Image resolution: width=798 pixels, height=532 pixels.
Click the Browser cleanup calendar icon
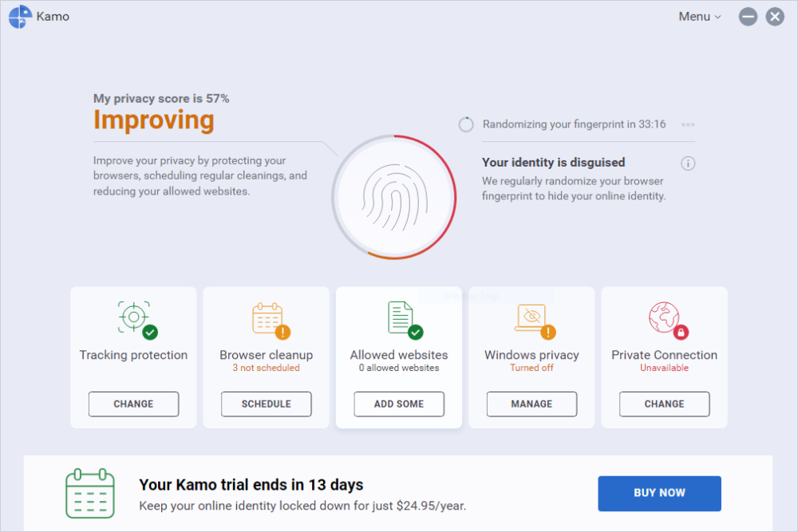click(x=267, y=317)
